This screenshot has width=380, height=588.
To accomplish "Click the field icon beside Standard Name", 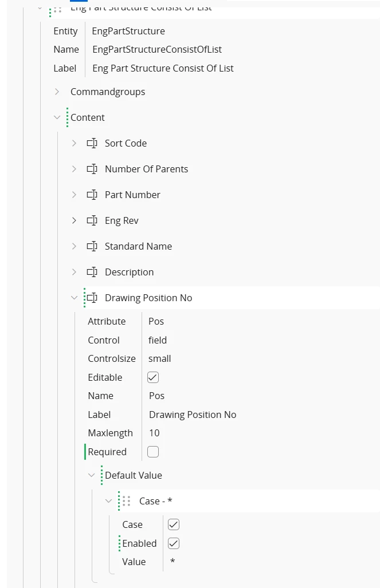I will tap(92, 246).
